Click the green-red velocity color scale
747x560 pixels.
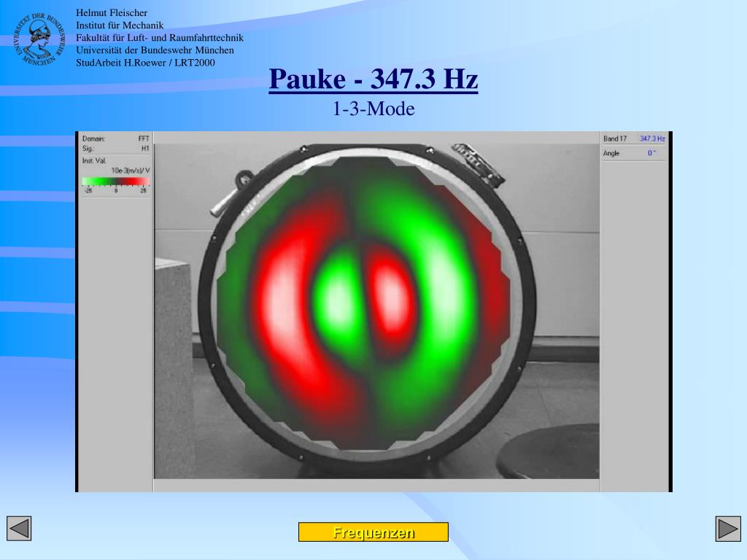click(x=116, y=182)
